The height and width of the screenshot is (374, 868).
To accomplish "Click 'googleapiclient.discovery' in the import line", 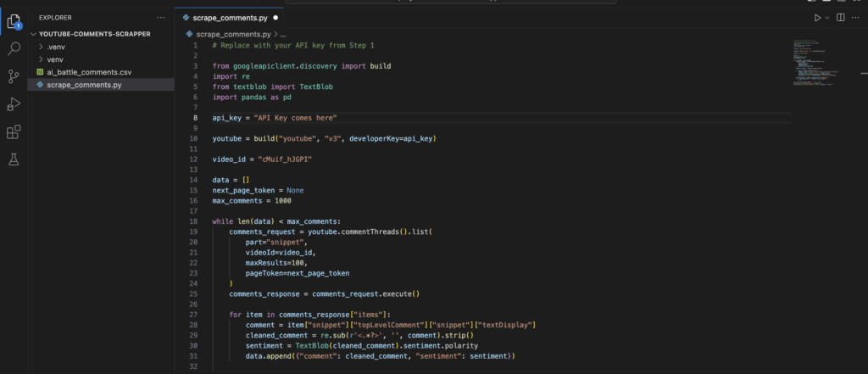I will coord(285,66).
